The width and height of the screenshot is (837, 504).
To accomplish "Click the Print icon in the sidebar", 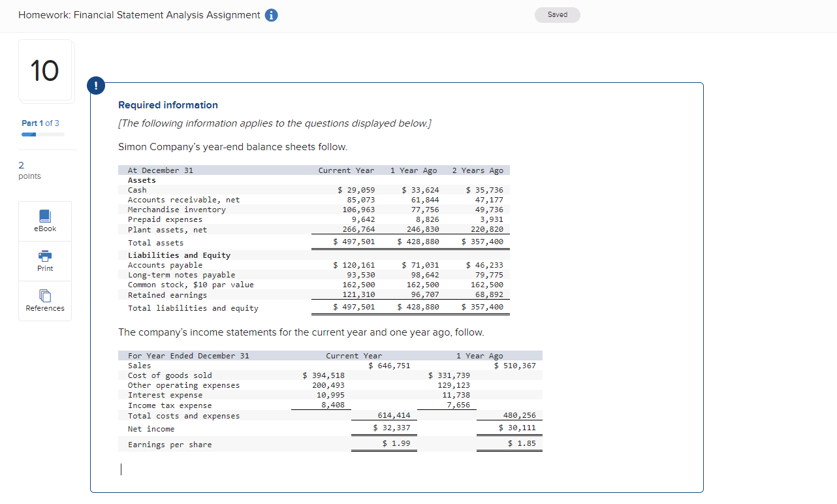I will tap(44, 260).
